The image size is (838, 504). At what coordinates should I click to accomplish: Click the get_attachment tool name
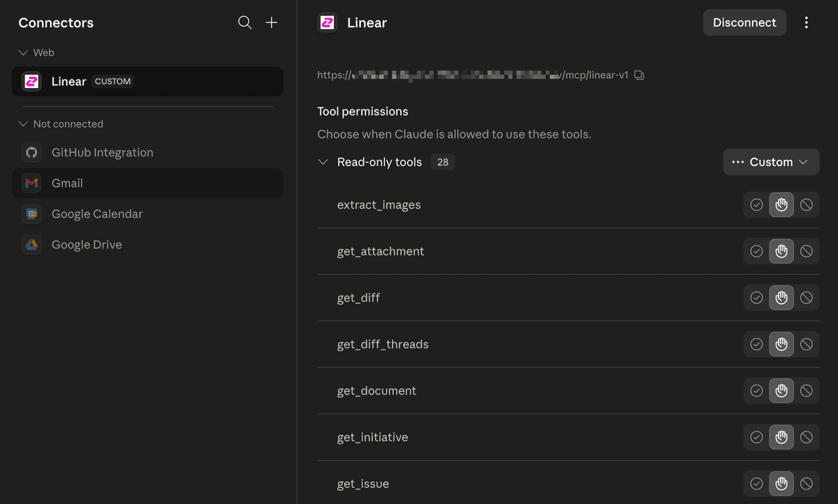pyautogui.click(x=381, y=251)
